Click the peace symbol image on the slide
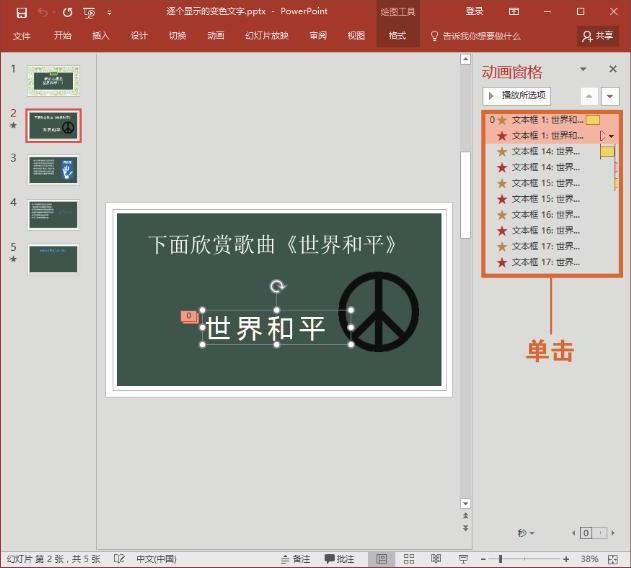 point(378,312)
